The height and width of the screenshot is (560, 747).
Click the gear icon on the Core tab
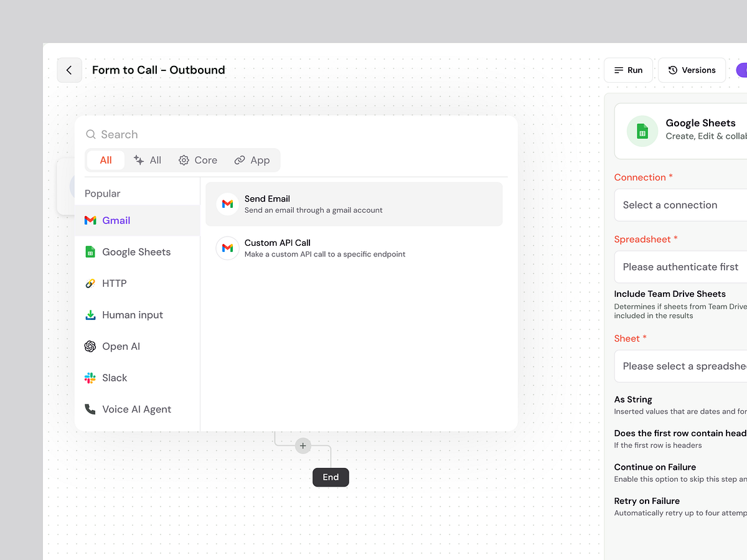point(184,160)
